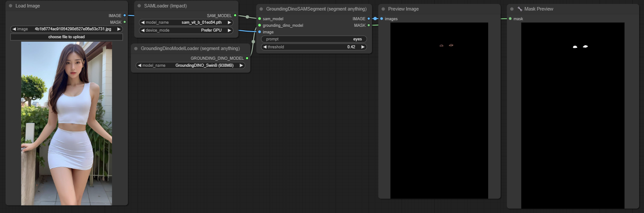Click the Preview Image segmented eyes output
The image size is (644, 213).
coord(439,111)
